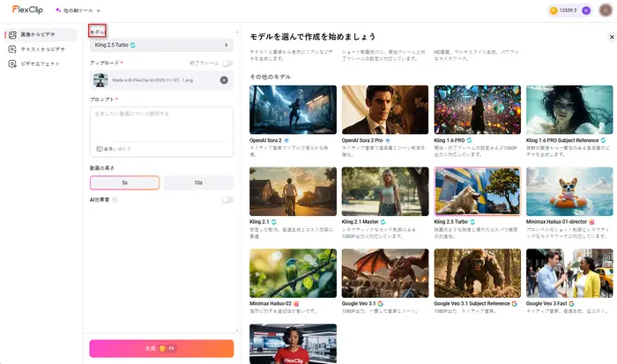Screen dimensions: 617x364
Task: Click the gold coin credits icon
Action: pyautogui.click(x=554, y=11)
